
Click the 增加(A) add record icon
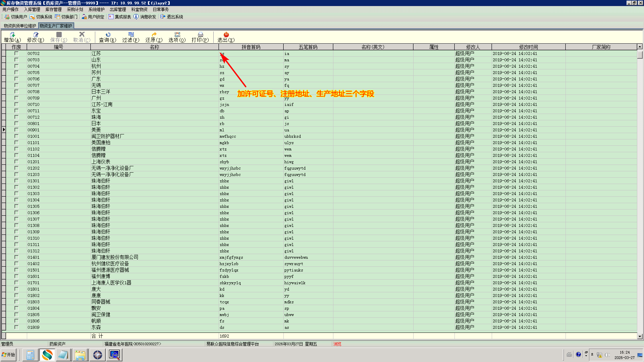(12, 37)
